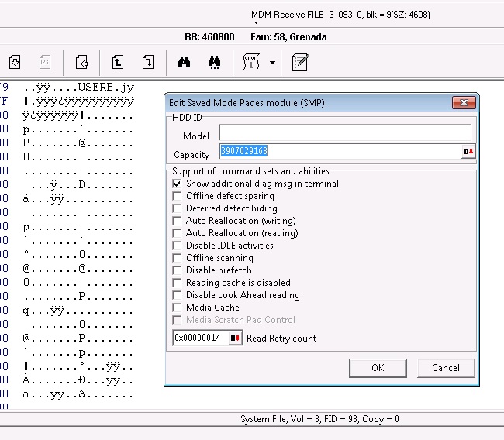The width and height of the screenshot is (504, 440).
Task: Enable Offline defect sparing checkbox
Action: (x=177, y=196)
